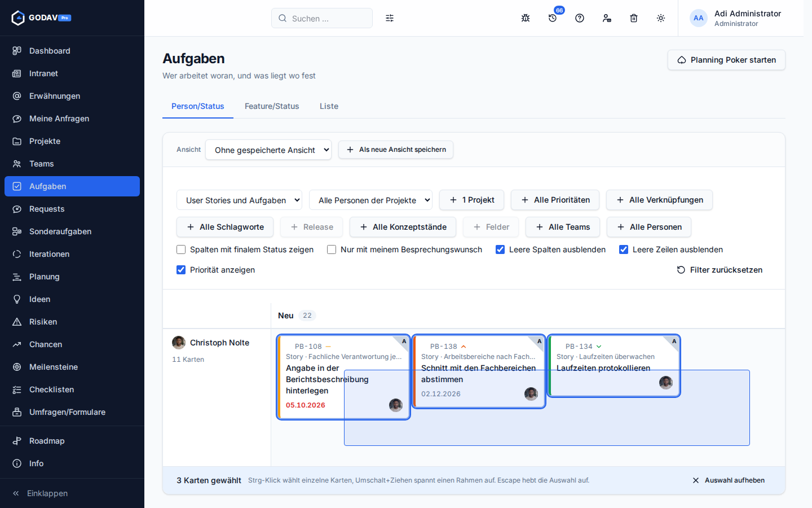Viewport: 812px width, 508px height.
Task: Open search filter sliders icon
Action: (x=390, y=18)
